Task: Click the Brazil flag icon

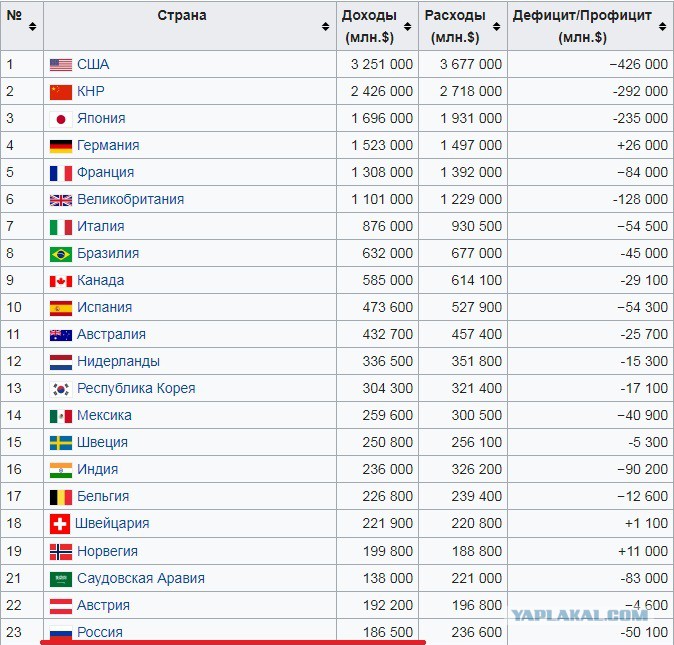Action: point(60,254)
